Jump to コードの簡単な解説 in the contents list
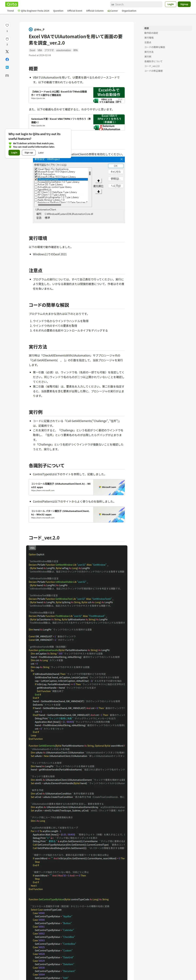The height and width of the screenshot is (980, 196). click(155, 47)
